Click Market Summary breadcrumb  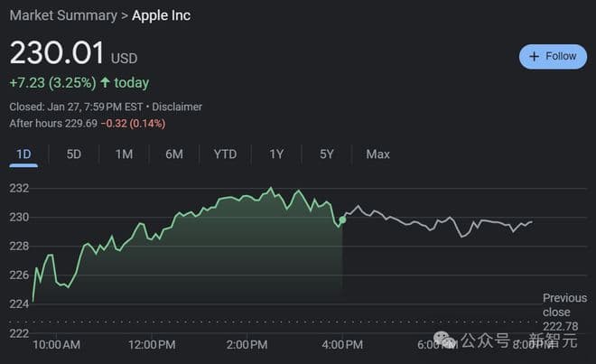(x=63, y=15)
